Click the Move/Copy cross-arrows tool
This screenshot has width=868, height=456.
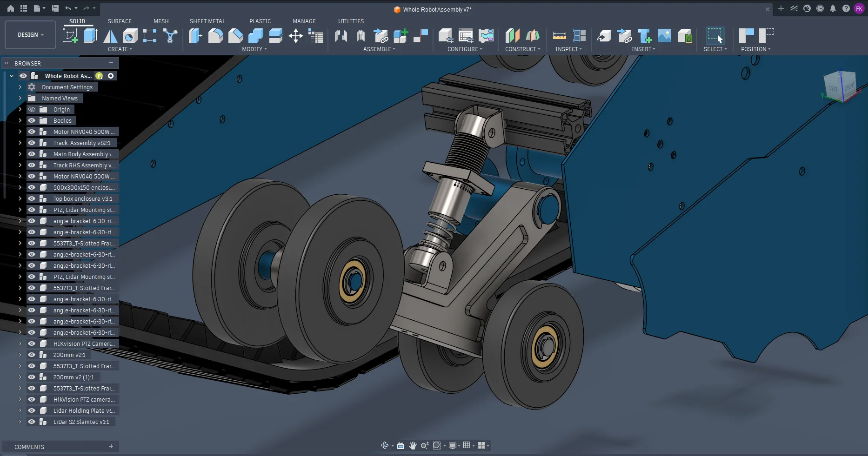click(296, 36)
